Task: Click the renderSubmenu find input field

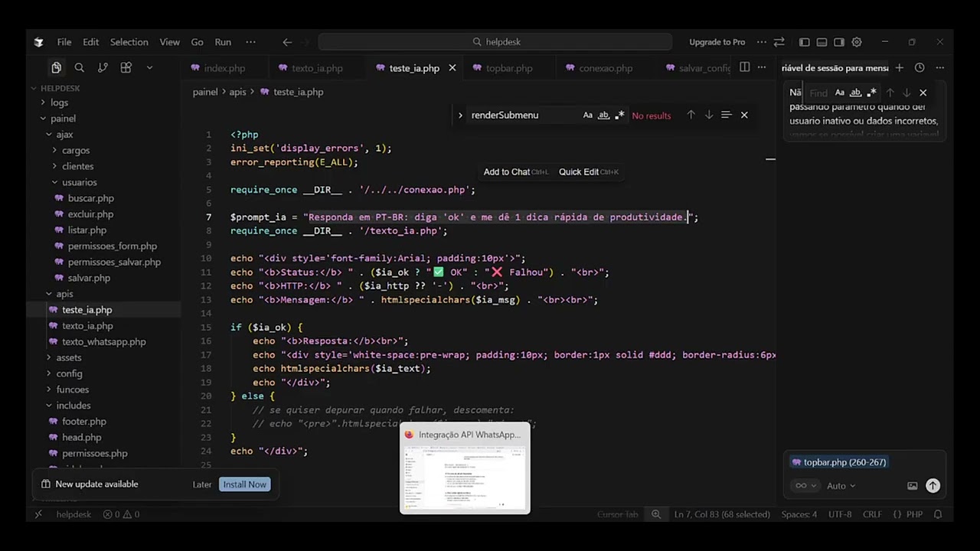Action: coord(523,115)
